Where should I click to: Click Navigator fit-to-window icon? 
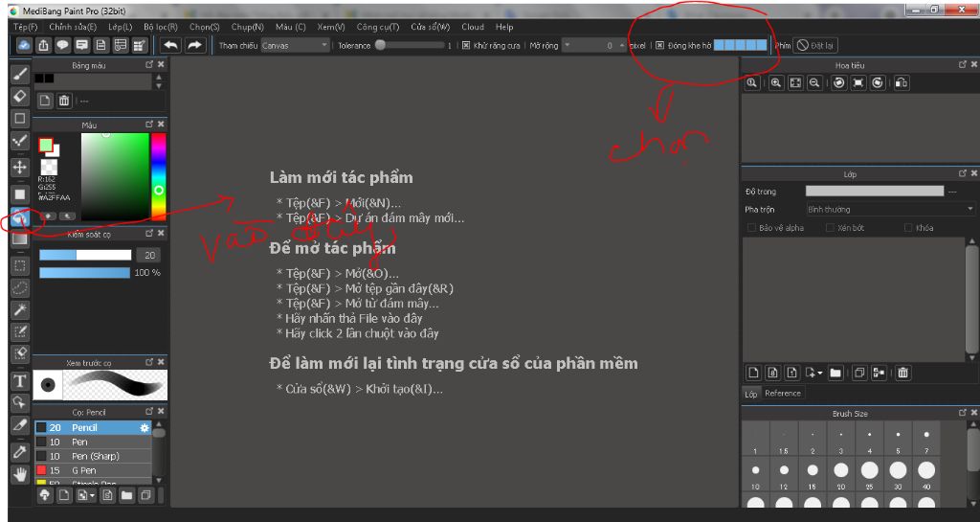795,82
